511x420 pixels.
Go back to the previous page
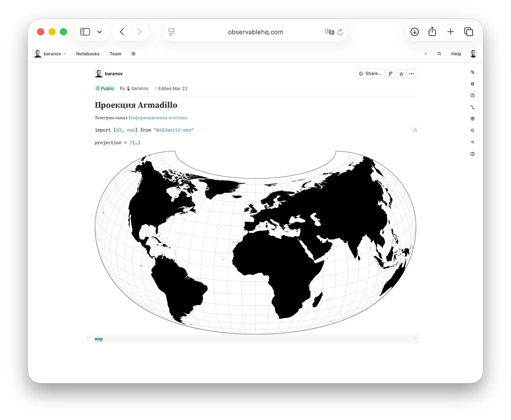[x=122, y=32]
